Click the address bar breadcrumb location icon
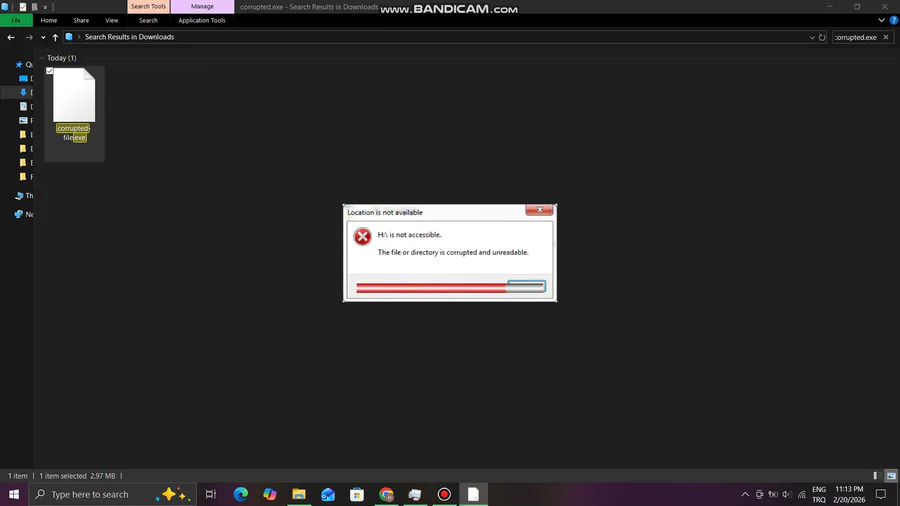This screenshot has width=900, height=506. pos(69,37)
